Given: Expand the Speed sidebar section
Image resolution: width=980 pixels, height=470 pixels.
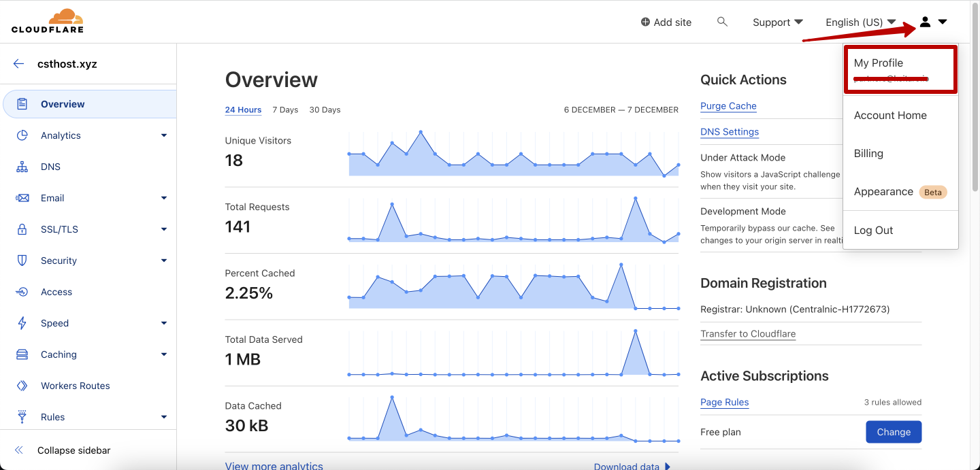Looking at the screenshot, I should coord(164,323).
